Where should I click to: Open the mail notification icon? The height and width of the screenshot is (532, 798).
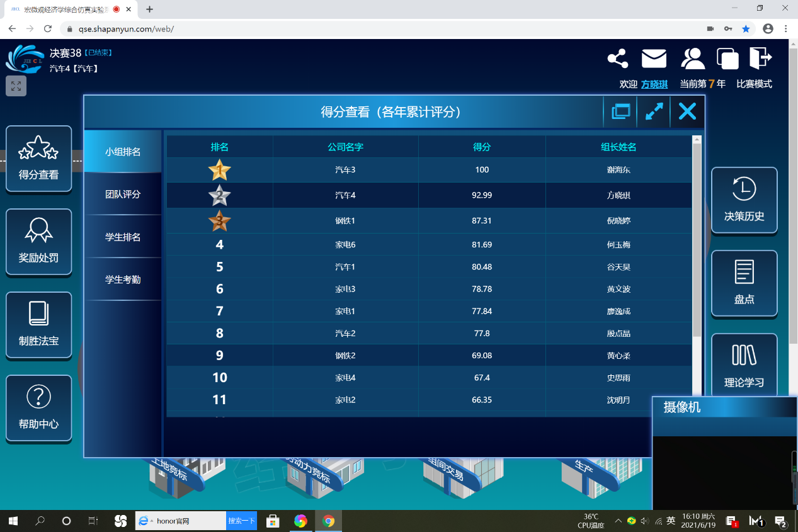point(654,58)
